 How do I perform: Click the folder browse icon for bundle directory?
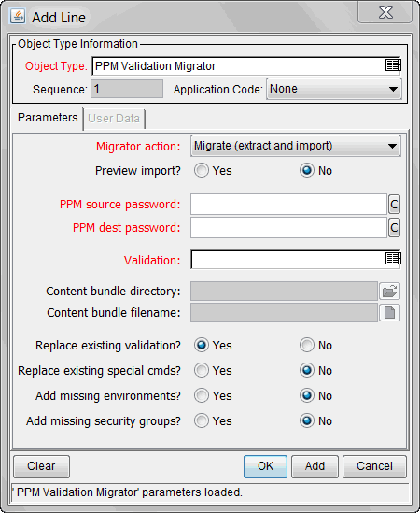point(389,291)
